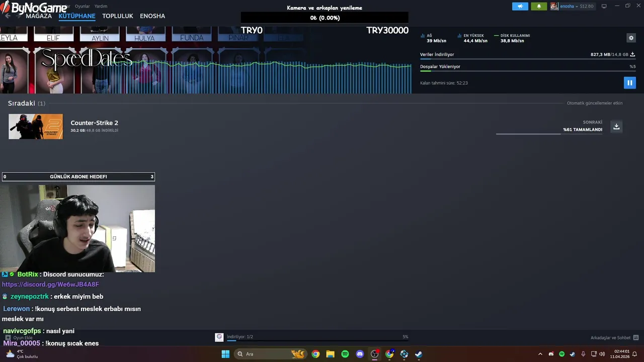Open Steam notifications bell button

[539, 6]
